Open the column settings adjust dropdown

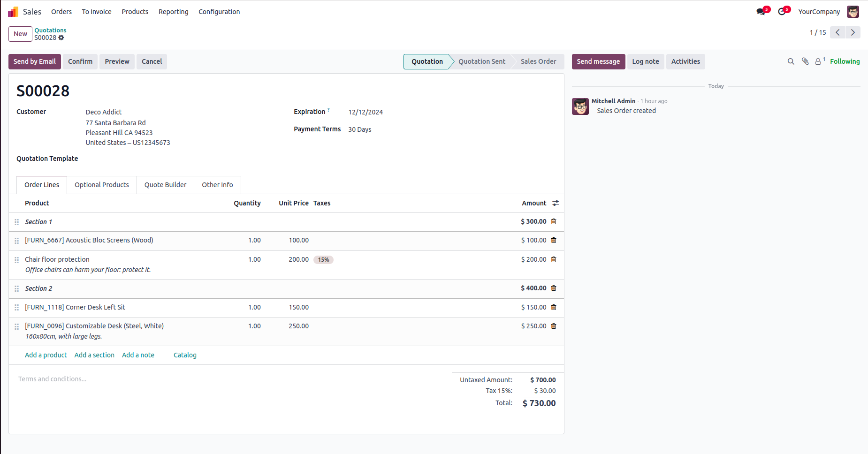(556, 203)
